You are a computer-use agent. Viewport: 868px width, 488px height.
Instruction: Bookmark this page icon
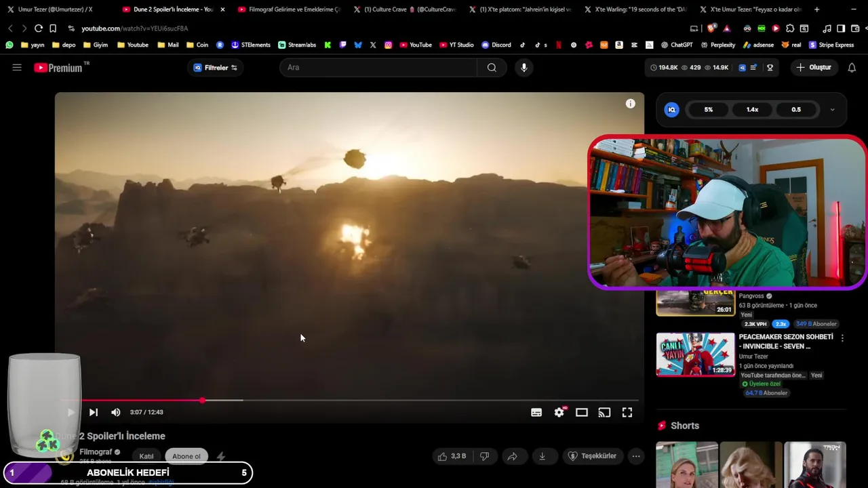(53, 28)
